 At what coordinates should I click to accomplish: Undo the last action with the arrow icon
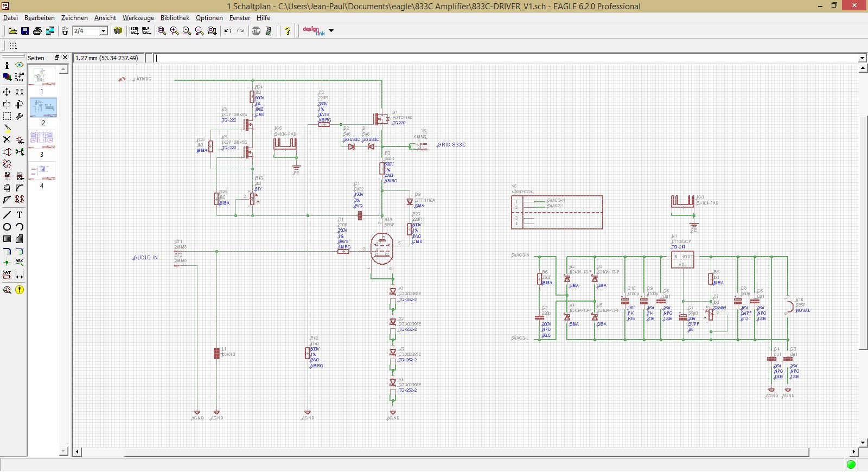(228, 31)
